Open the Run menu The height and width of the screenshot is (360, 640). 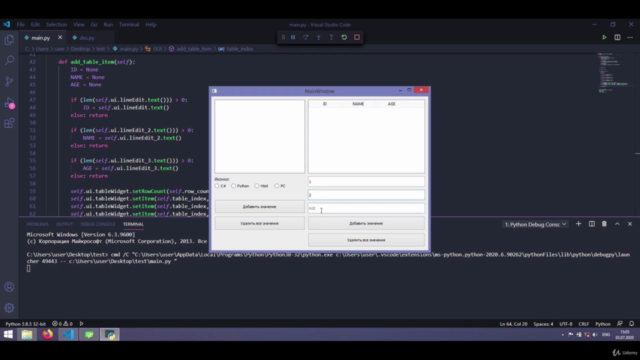tap(108, 24)
